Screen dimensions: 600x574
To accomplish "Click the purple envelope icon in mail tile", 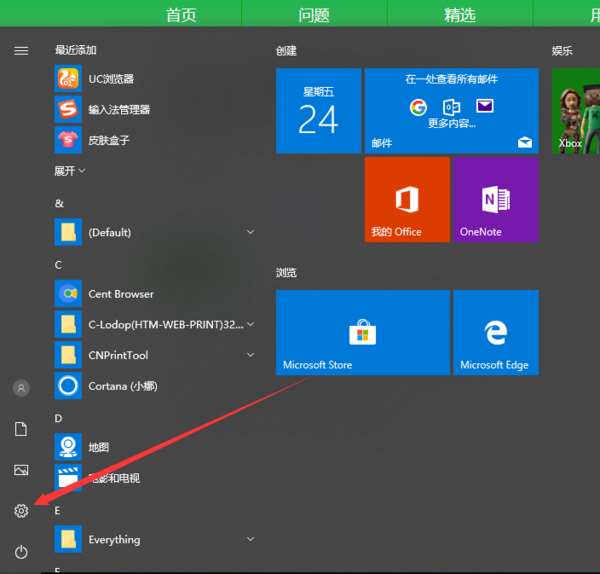I will tap(484, 106).
